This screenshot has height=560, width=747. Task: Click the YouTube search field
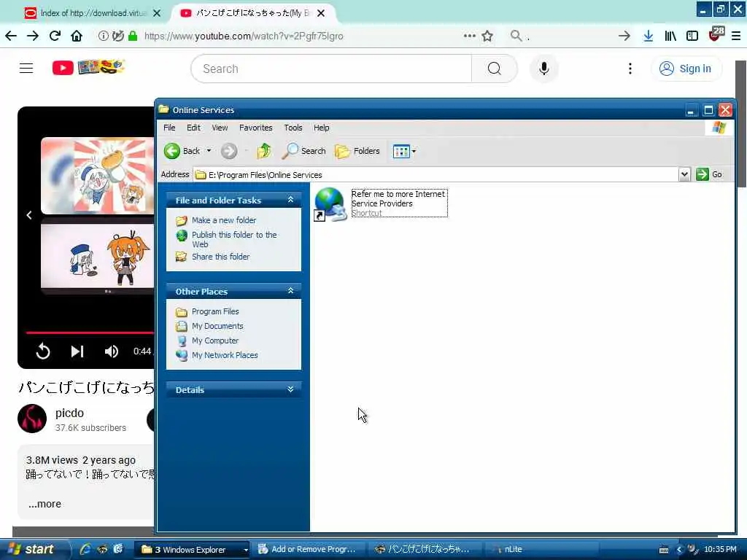tap(331, 69)
